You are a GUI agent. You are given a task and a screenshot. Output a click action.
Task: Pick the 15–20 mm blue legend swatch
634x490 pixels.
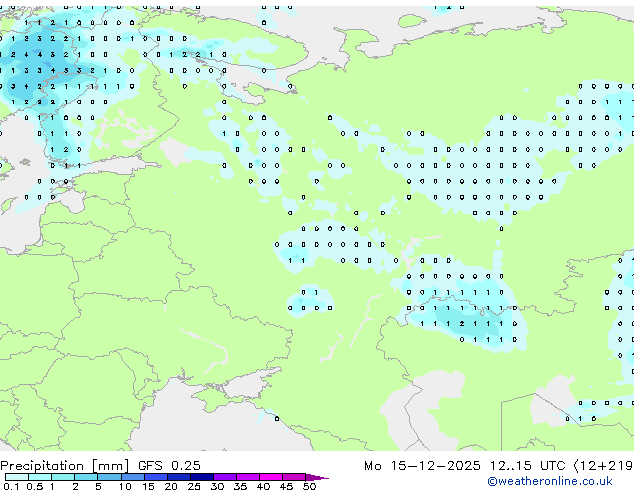click(155, 477)
